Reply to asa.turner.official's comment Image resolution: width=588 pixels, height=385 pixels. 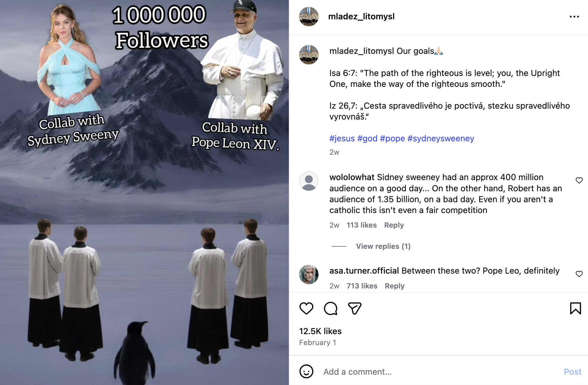[x=394, y=286]
